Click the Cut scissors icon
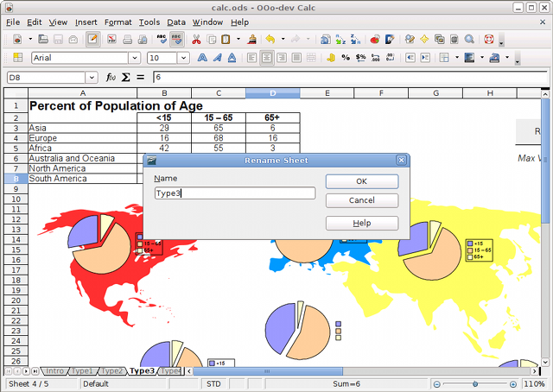Viewport: 553px width, 392px height. pyautogui.click(x=196, y=40)
